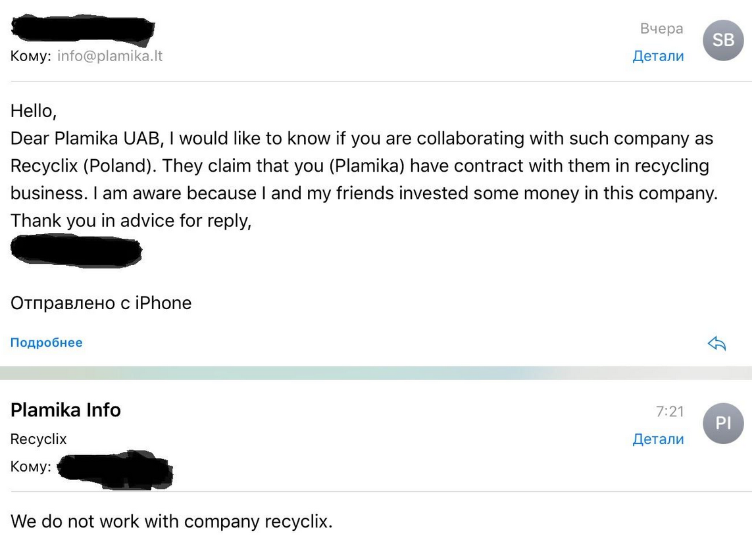Tap the redacted recipient in second email
The width and height of the screenshot is (756, 542).
pyautogui.click(x=114, y=470)
